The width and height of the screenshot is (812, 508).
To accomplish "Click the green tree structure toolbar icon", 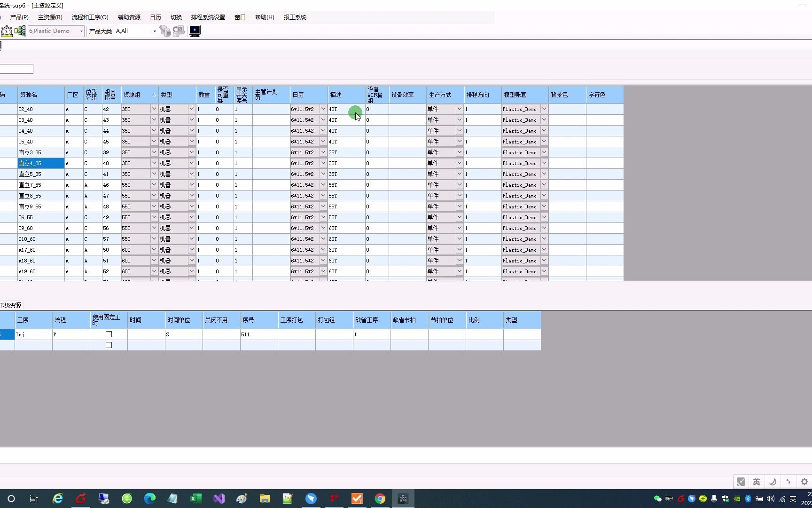I will [x=20, y=31].
